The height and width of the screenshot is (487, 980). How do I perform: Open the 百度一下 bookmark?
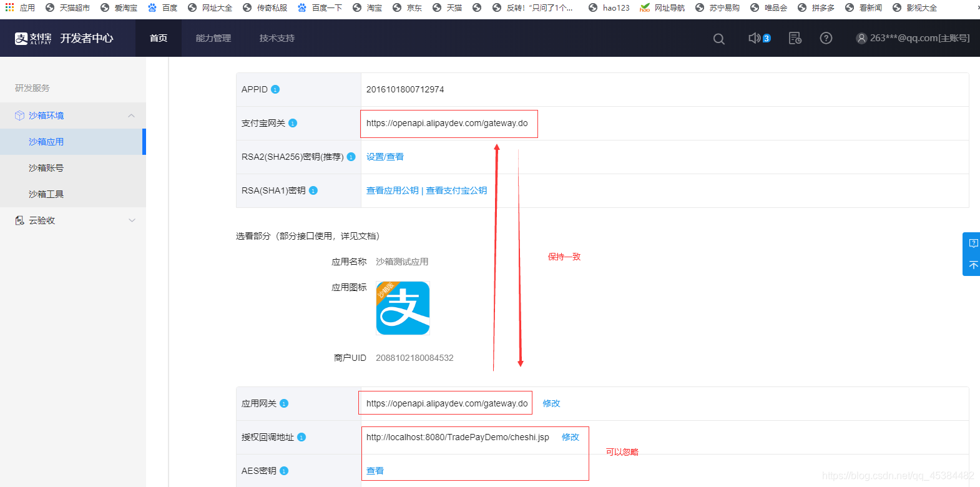[320, 7]
